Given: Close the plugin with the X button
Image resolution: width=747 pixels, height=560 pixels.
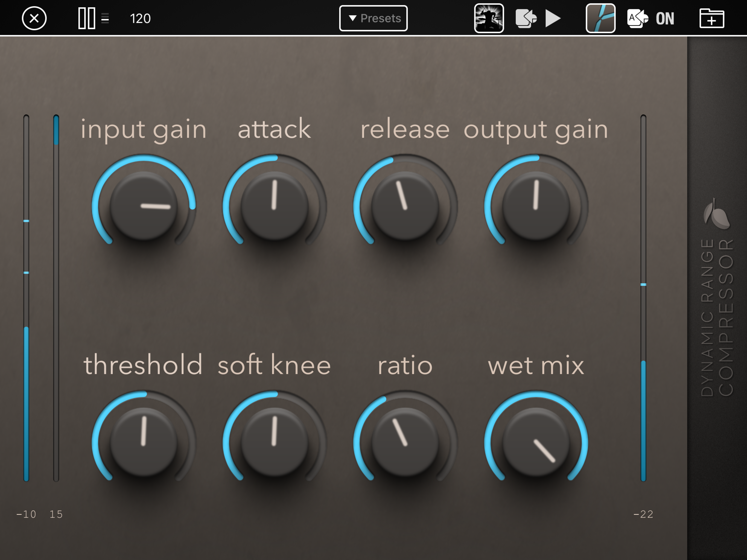Looking at the screenshot, I should point(34,18).
